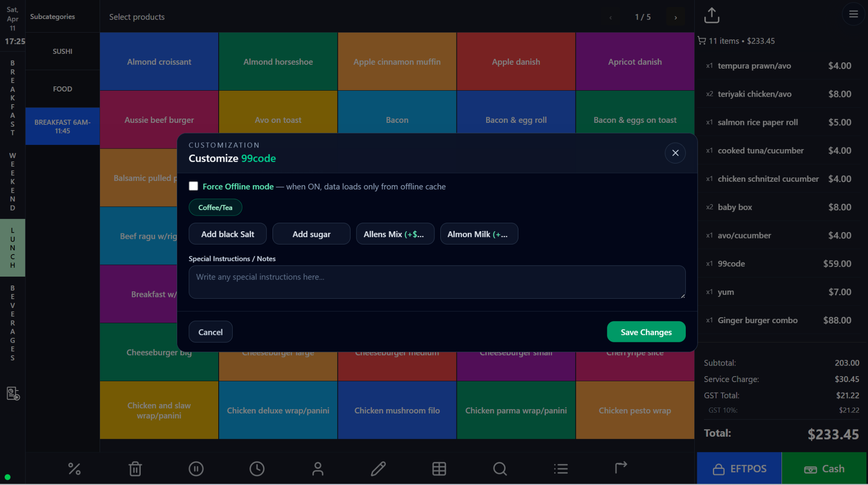Pause the order with hold icon
The height and width of the screenshot is (485, 868).
[196, 468]
